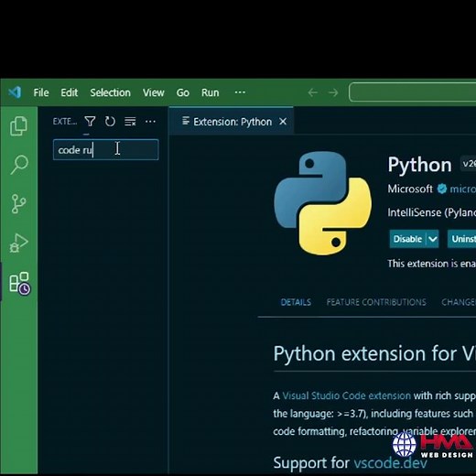Image resolution: width=476 pixels, height=476 pixels.
Task: Open the Search view in activity bar
Action: pos(19,165)
